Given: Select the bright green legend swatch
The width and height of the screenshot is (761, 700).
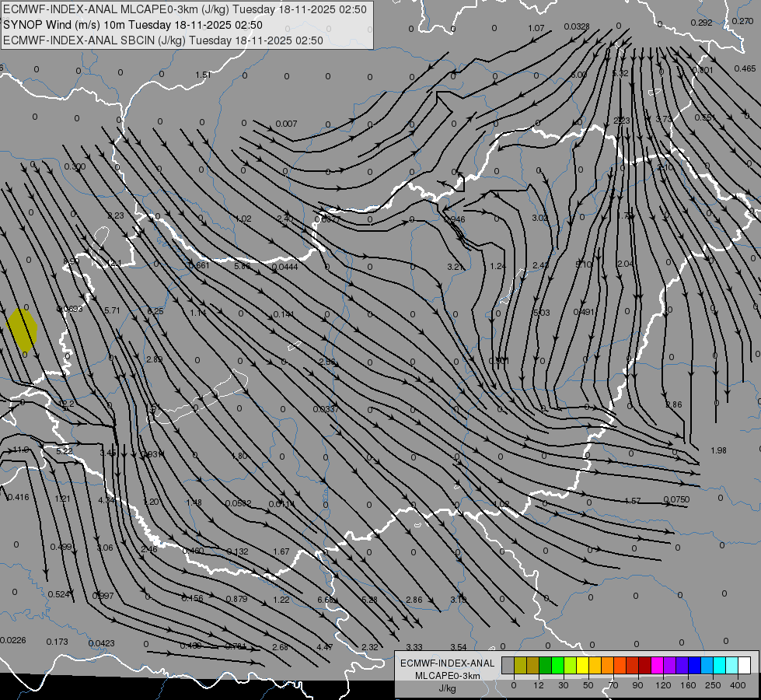Looking at the screenshot, I should 557,665.
